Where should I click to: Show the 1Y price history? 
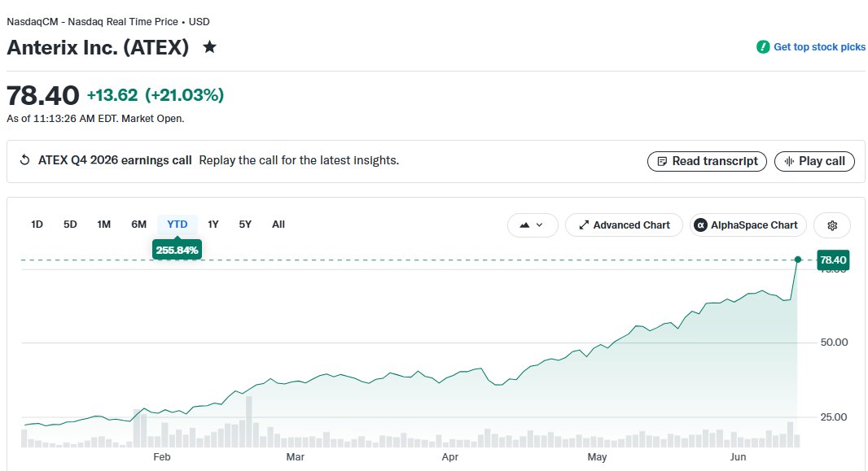pyautogui.click(x=213, y=225)
